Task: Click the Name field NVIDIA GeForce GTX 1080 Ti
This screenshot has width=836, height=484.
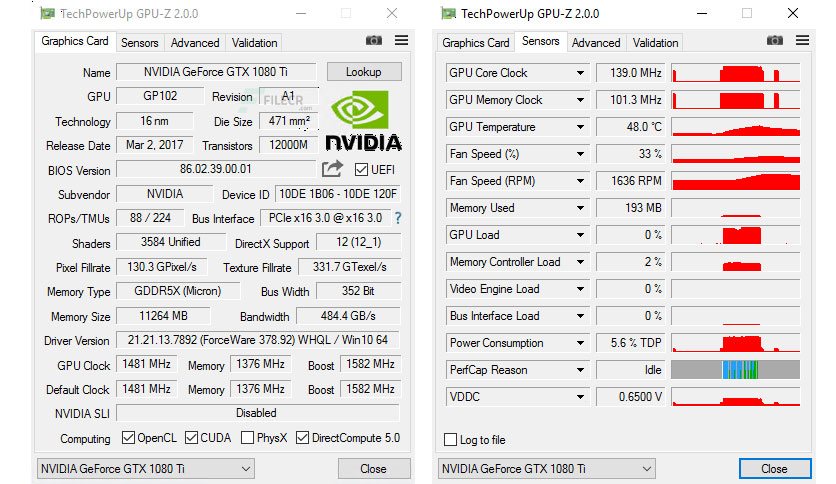Action: [x=216, y=72]
